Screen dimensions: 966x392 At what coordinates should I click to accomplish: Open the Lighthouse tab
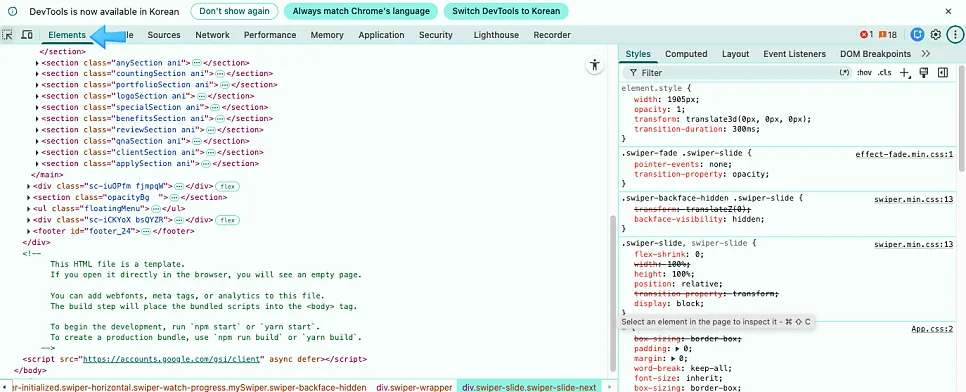tap(496, 35)
